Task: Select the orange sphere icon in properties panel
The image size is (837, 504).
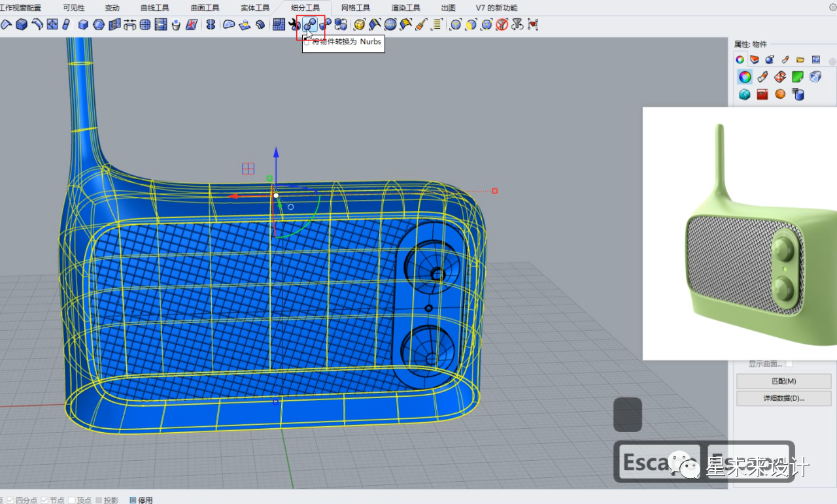Action: pyautogui.click(x=780, y=94)
